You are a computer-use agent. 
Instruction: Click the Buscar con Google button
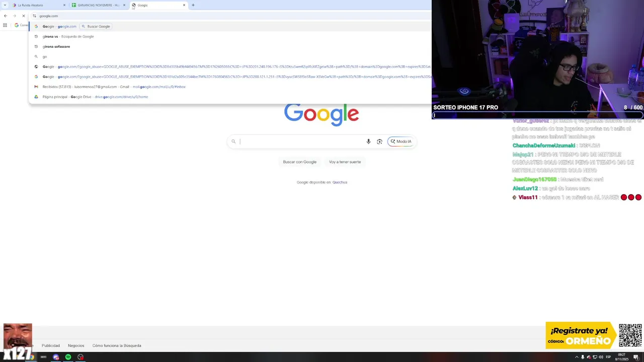[x=299, y=162]
